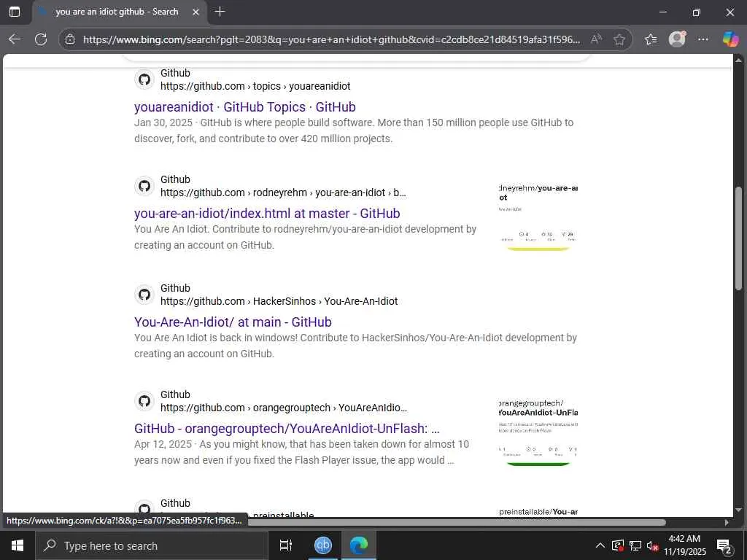Add this page to favorites star
747x560 pixels.
[x=619, y=39]
